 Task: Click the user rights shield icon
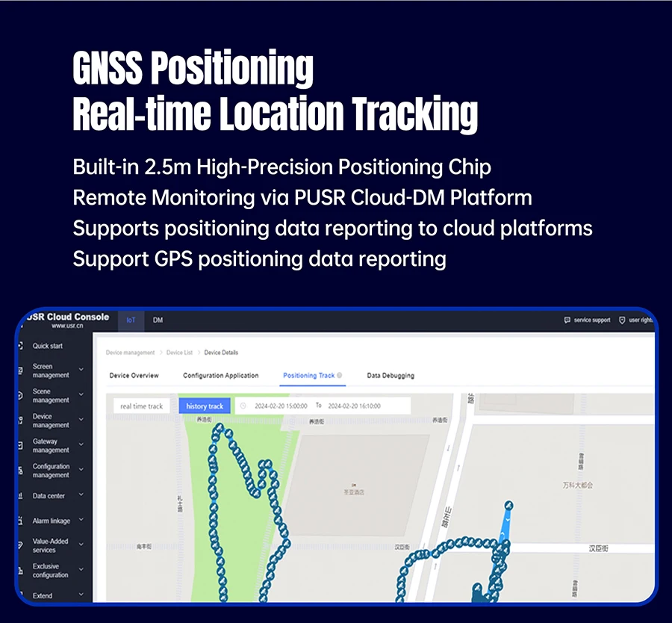pos(622,320)
